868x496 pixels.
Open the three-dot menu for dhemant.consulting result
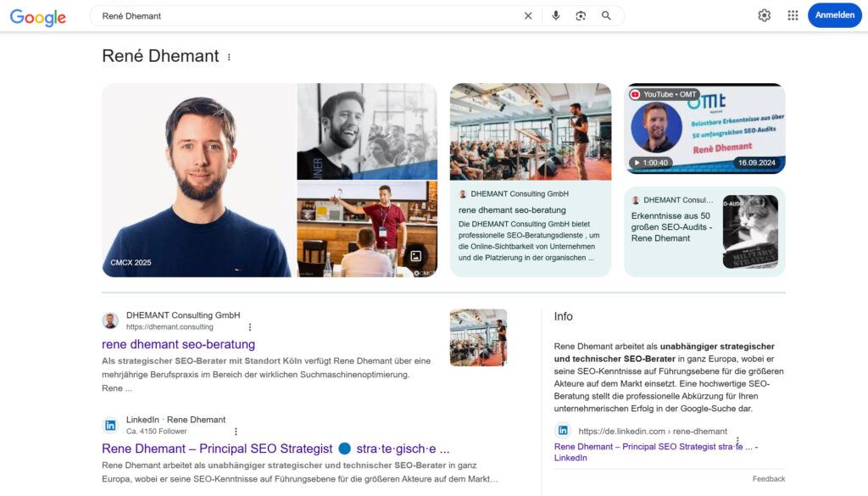tap(250, 327)
